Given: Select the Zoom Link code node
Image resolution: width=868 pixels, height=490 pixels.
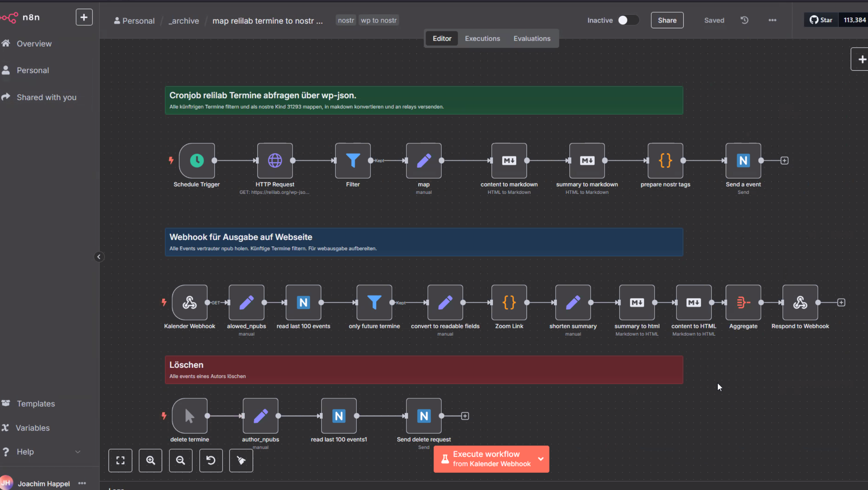Looking at the screenshot, I should pyautogui.click(x=509, y=302).
